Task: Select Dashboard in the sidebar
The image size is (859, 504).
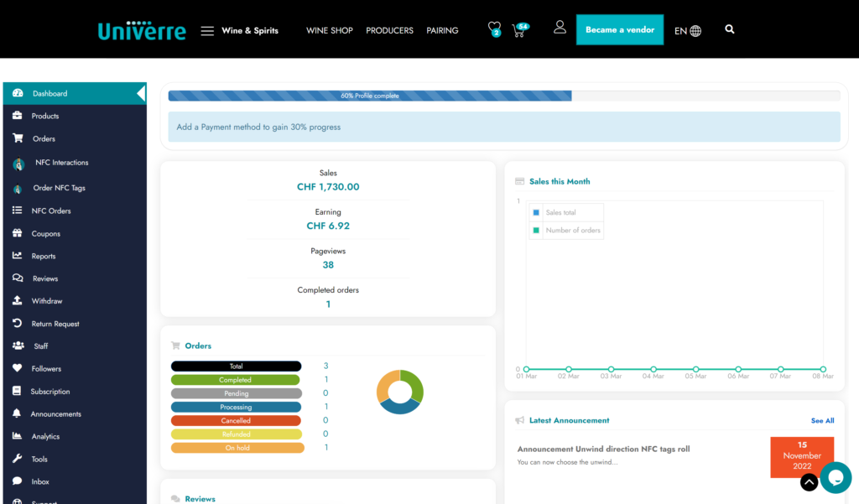Action: [75, 93]
